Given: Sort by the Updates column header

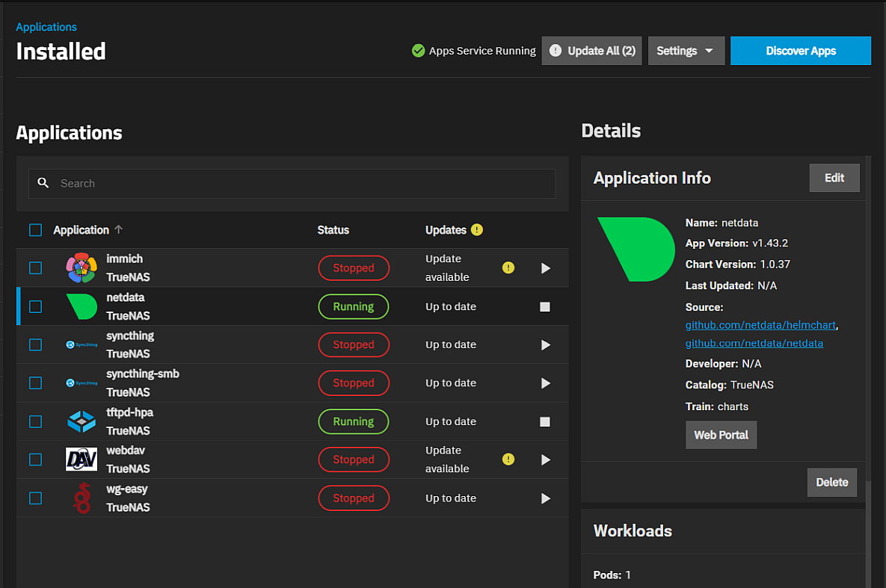Looking at the screenshot, I should 446,230.
